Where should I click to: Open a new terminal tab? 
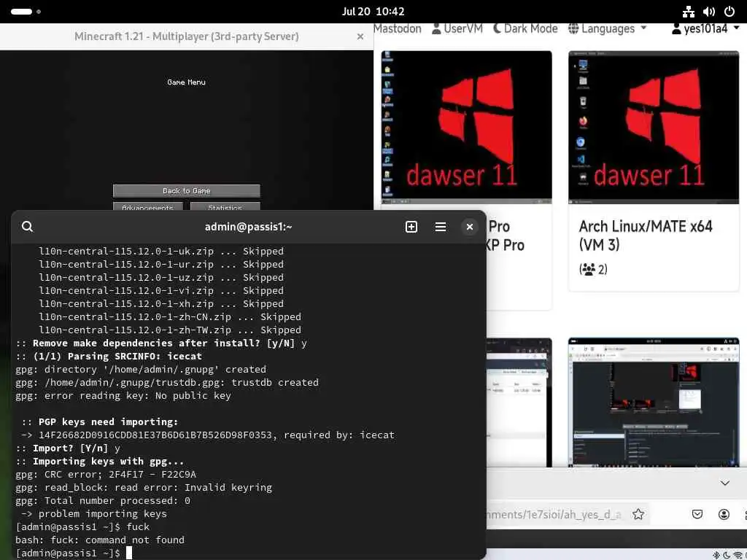pos(411,227)
